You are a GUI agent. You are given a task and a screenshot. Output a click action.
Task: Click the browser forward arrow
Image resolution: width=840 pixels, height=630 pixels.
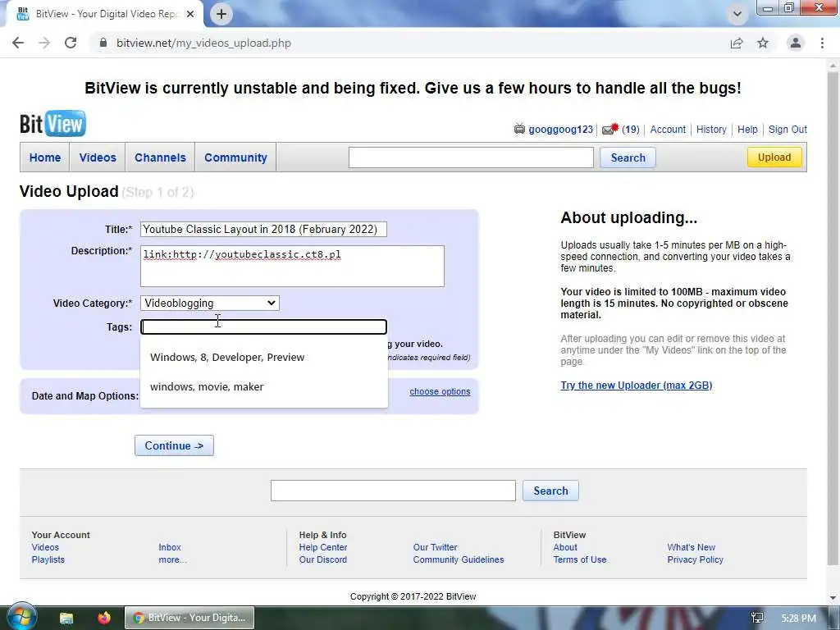click(44, 43)
